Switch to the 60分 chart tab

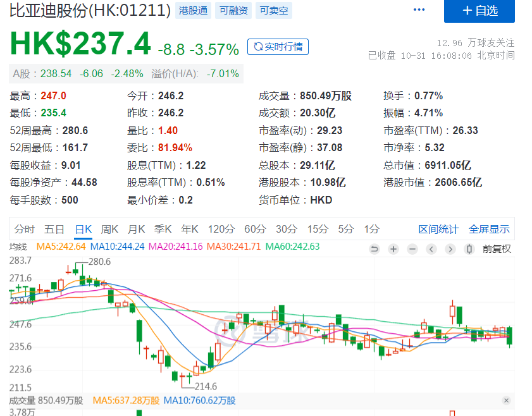[x=255, y=229]
